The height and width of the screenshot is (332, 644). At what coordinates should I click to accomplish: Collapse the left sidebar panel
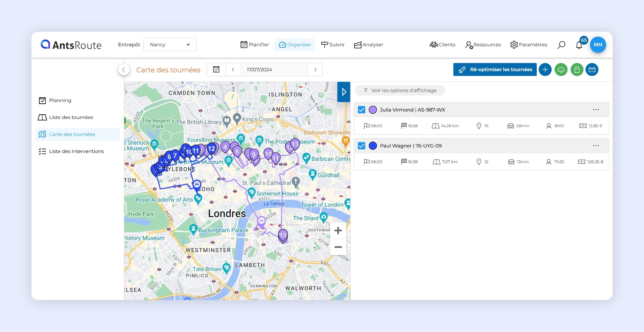coord(123,70)
